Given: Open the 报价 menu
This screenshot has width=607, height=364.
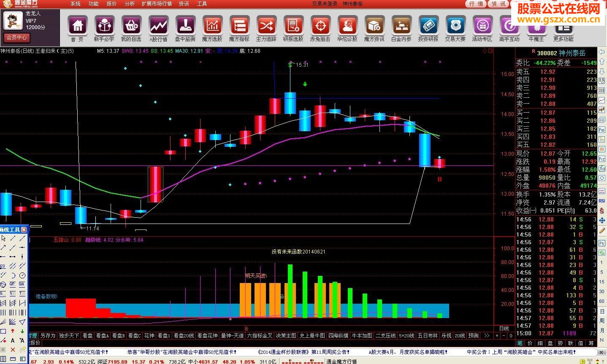Looking at the screenshot, I should [x=112, y=3].
